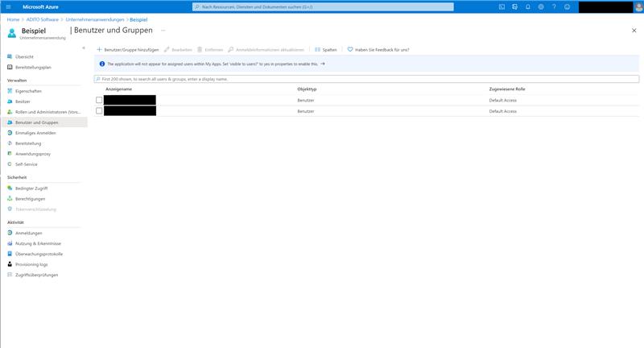Open ADITO Software breadcrumb
644x348 pixels.
click(43, 19)
